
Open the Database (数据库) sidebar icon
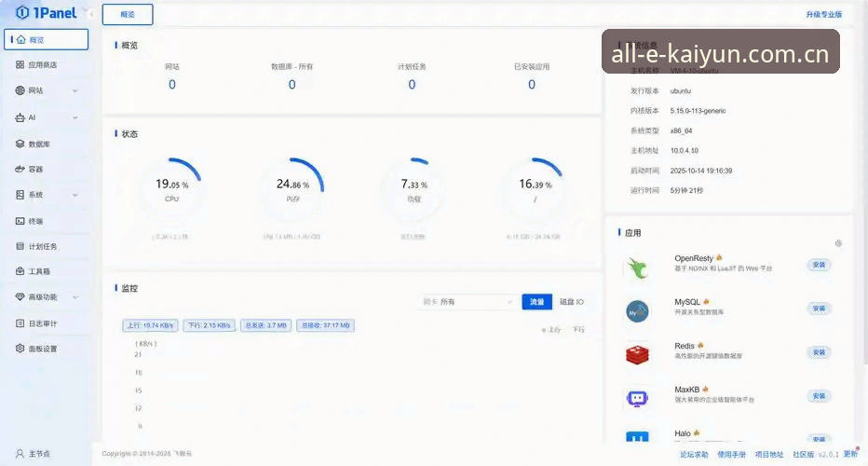[20, 144]
